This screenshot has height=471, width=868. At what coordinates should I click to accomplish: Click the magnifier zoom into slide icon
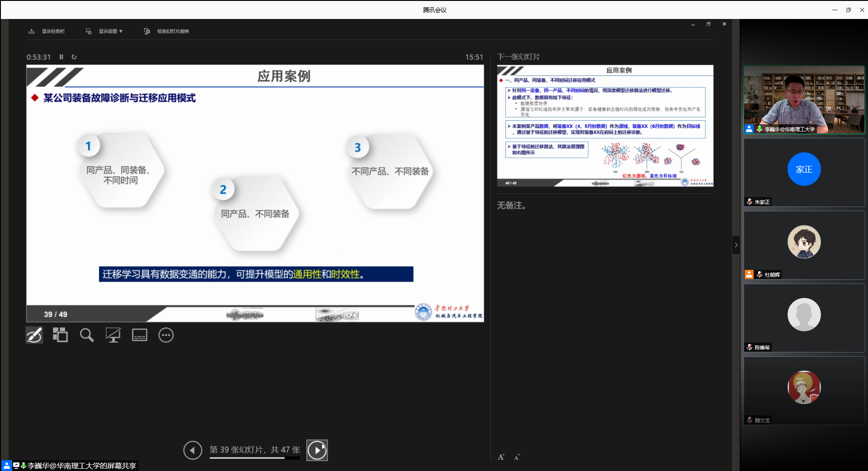pyautogui.click(x=86, y=335)
